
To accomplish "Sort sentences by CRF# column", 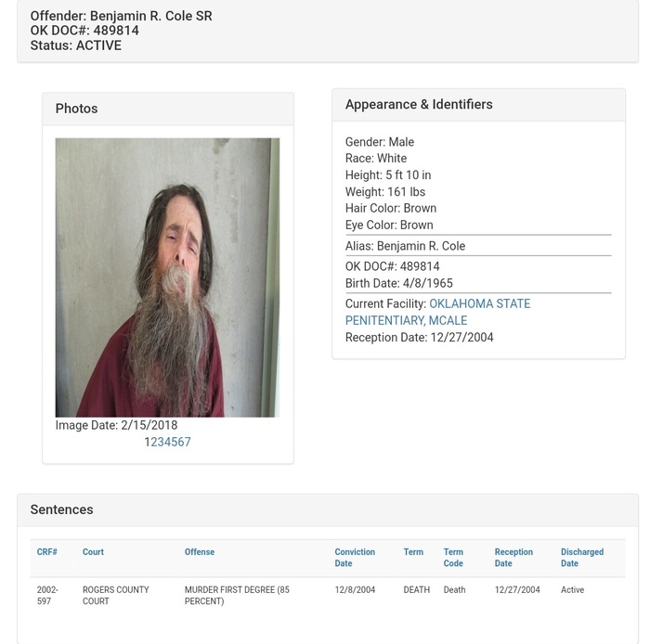I will click(46, 551).
